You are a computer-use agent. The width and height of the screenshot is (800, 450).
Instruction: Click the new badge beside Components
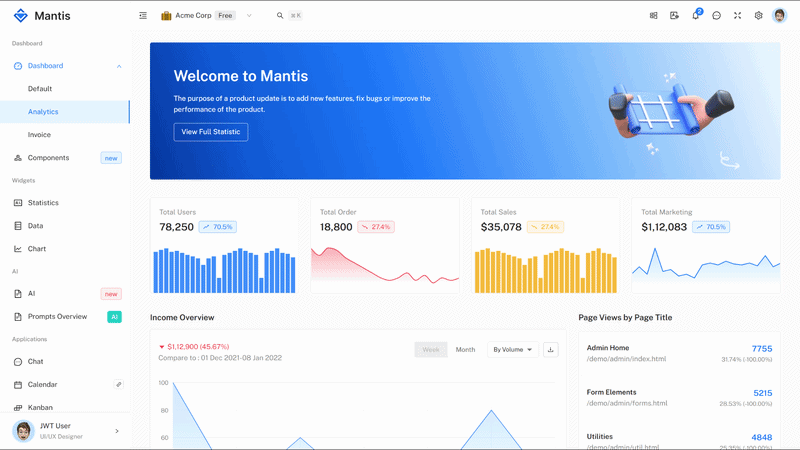[x=111, y=158]
